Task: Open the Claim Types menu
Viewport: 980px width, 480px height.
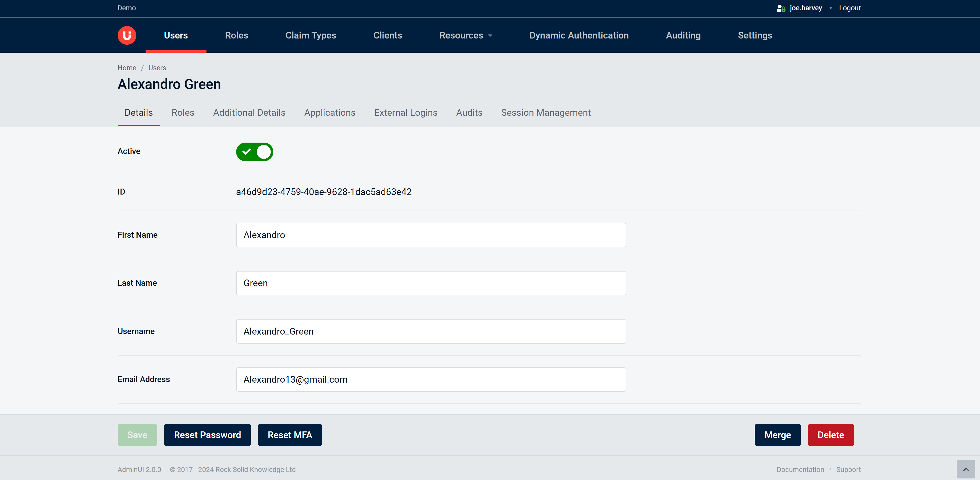Action: [310, 35]
